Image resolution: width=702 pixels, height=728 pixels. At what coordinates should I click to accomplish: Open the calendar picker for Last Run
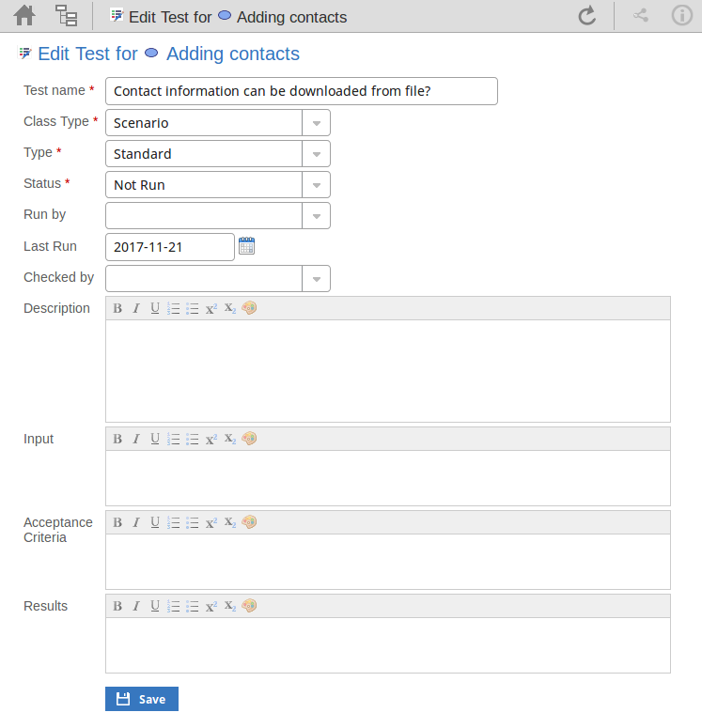click(x=247, y=246)
